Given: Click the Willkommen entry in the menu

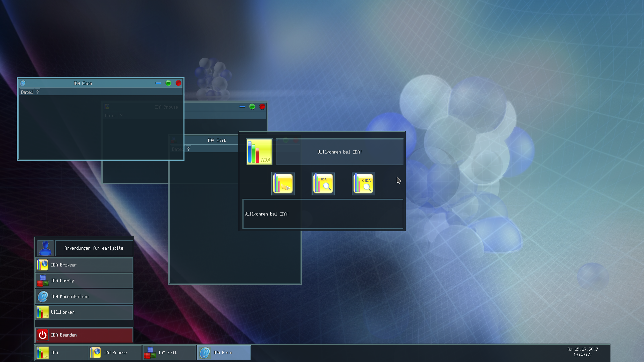Looking at the screenshot, I should click(62, 312).
